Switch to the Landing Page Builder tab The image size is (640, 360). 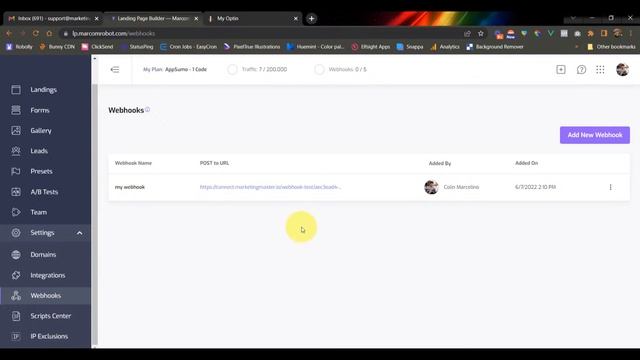153,18
